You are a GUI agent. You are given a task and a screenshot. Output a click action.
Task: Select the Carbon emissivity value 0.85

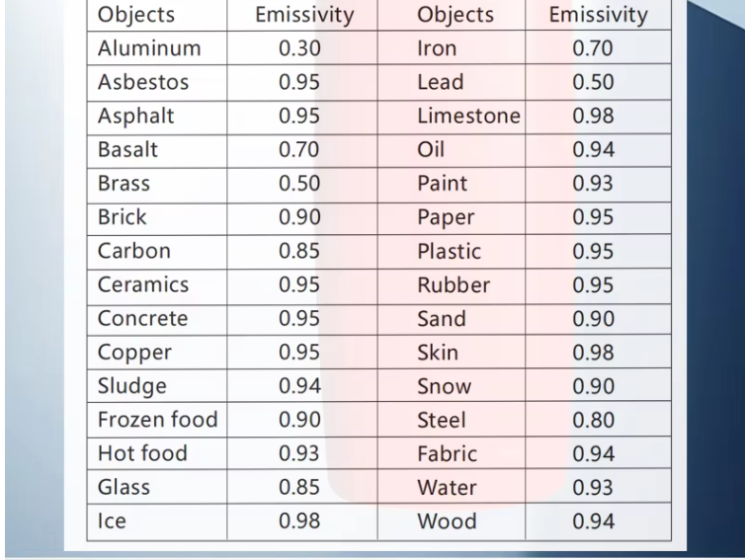click(299, 251)
